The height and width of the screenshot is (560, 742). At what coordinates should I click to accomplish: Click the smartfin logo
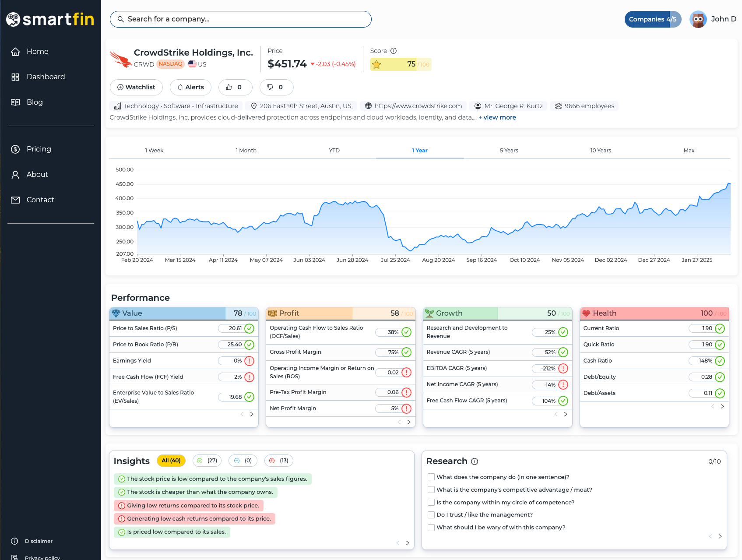coord(50,19)
